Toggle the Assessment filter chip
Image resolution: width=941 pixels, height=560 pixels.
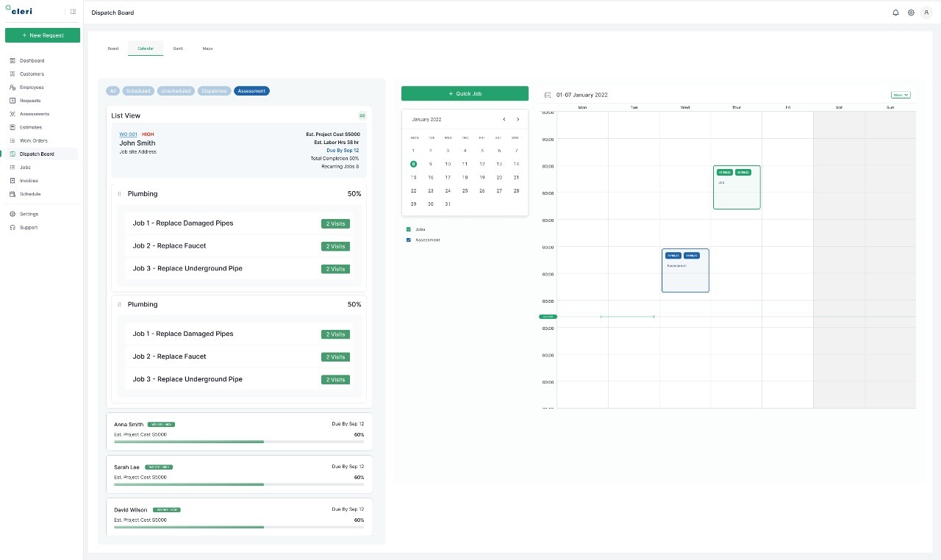[252, 91]
